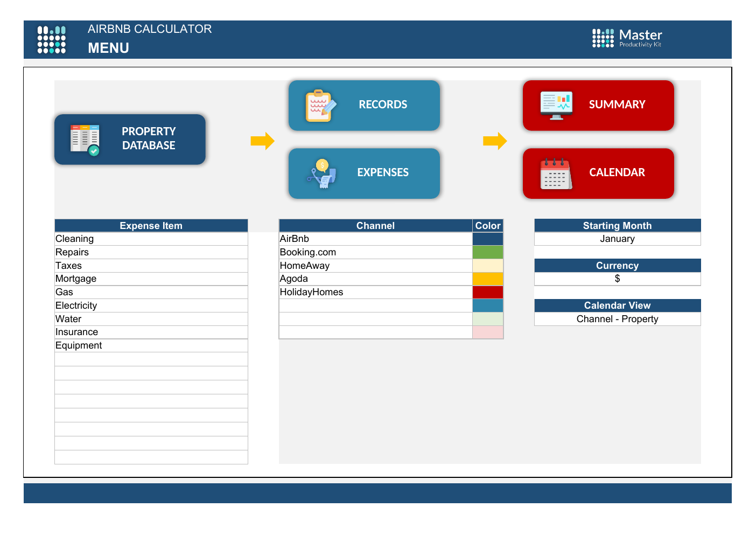
Task: Select the Electricity expense item cell
Action: point(151,305)
